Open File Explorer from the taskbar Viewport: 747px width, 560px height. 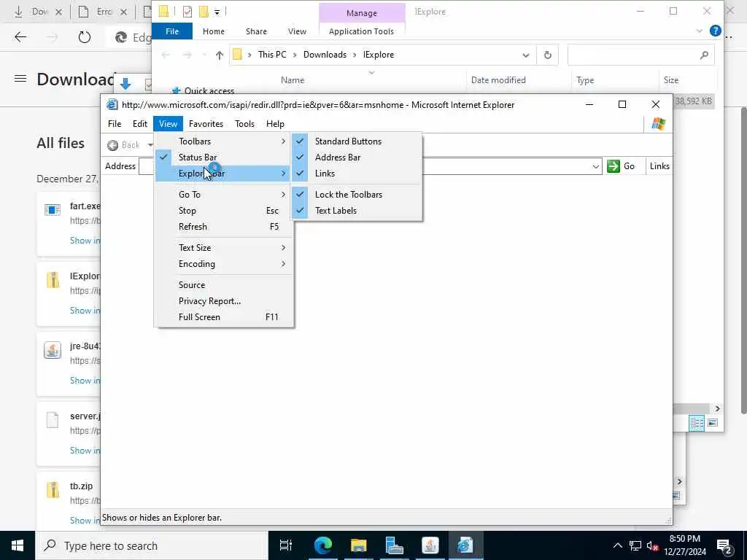(x=358, y=545)
